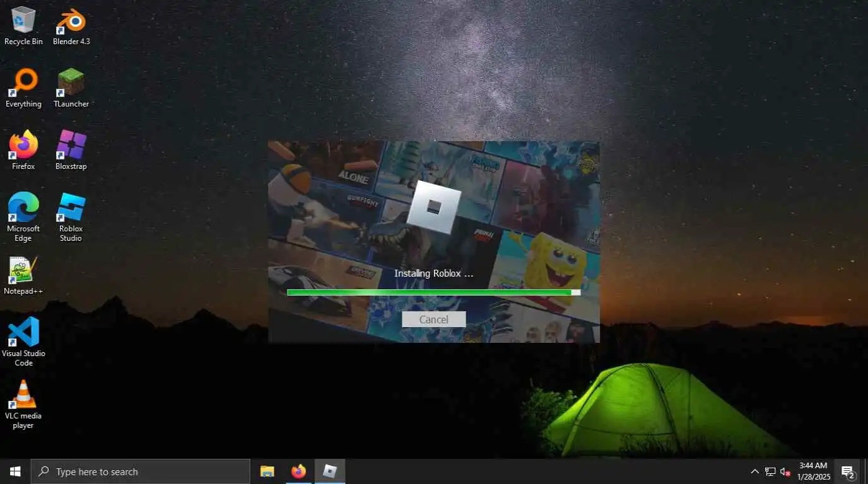Show hidden system tray icons
The height and width of the screenshot is (484, 868).
pos(754,471)
